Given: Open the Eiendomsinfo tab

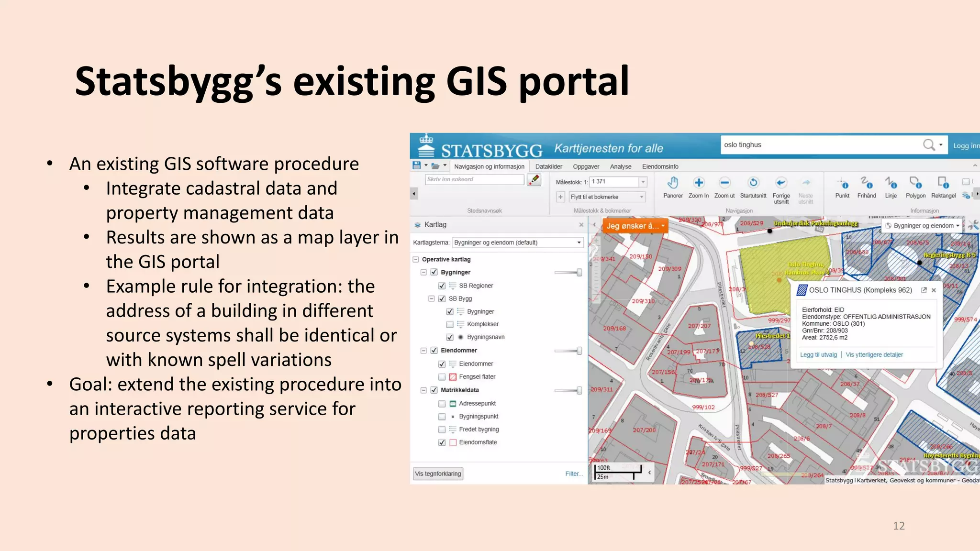Looking at the screenshot, I should click(660, 166).
